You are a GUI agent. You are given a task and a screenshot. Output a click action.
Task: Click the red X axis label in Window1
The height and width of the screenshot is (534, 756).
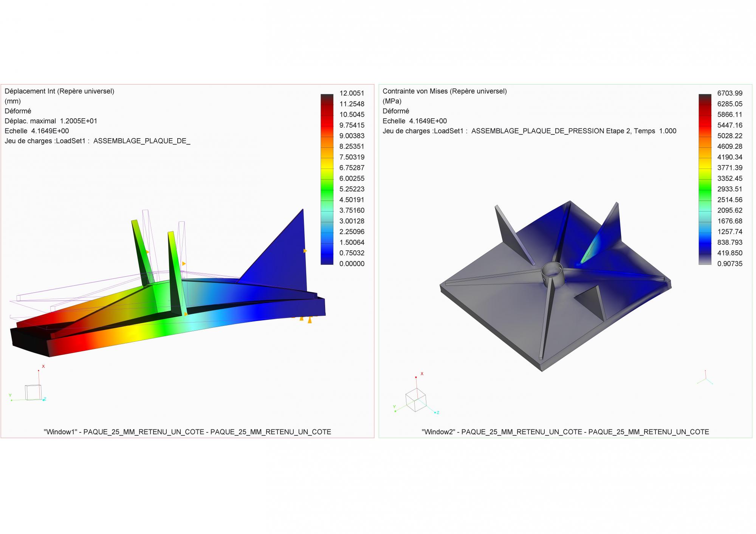pyautogui.click(x=43, y=366)
